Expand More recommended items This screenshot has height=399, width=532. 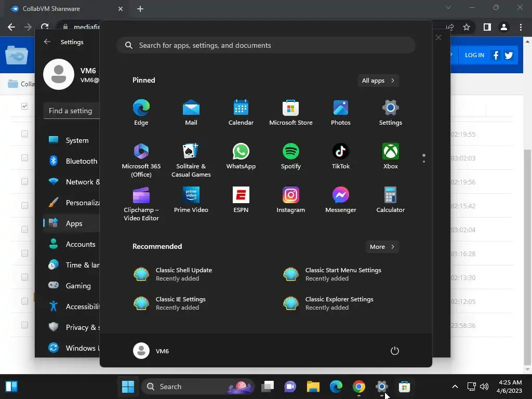click(x=382, y=247)
